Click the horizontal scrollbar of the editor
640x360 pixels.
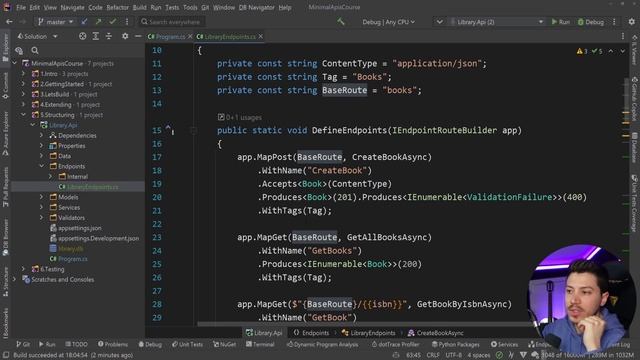(363, 324)
